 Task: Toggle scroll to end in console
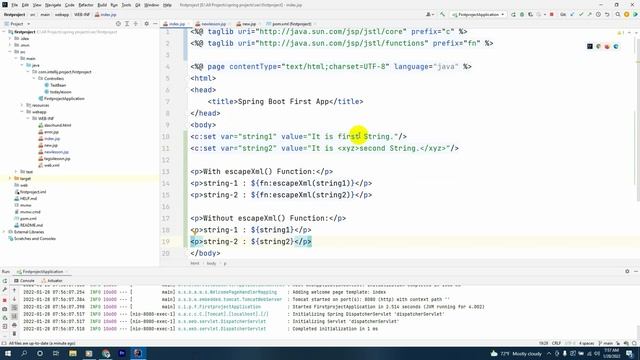14,316
